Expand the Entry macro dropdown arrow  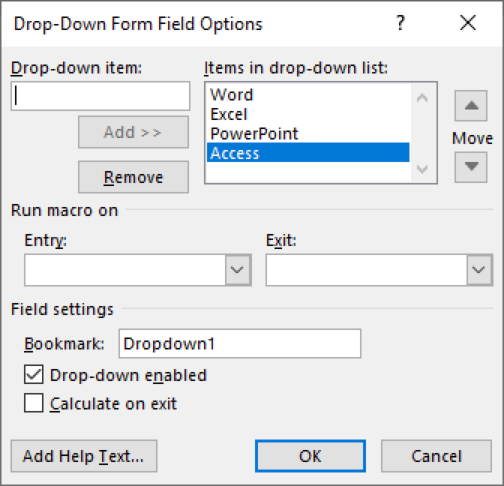point(238,270)
